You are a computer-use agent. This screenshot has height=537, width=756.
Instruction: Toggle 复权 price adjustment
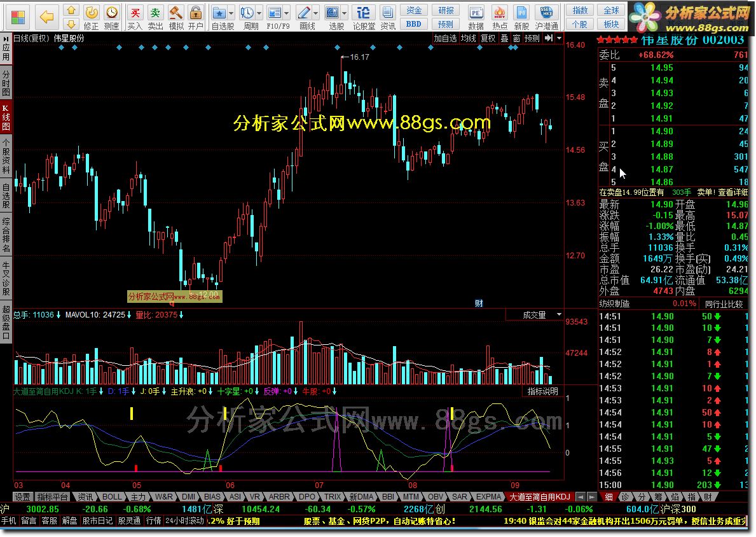tap(488, 38)
